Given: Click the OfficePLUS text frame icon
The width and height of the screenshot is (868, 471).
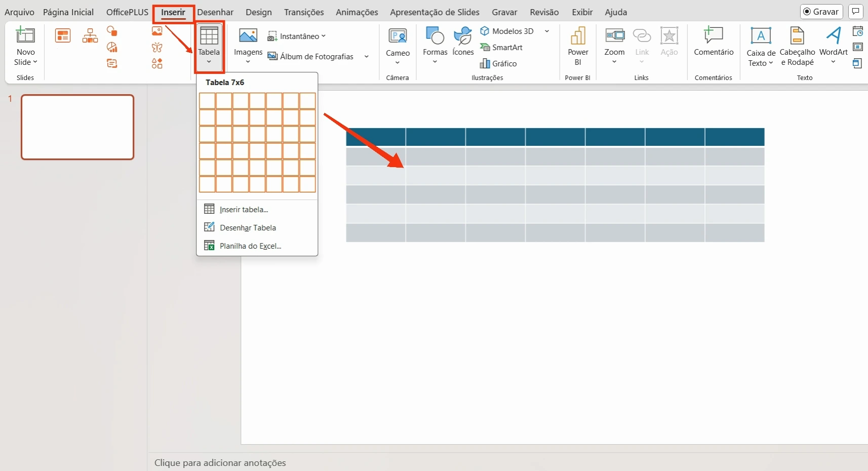Looking at the screenshot, I should (x=112, y=63).
